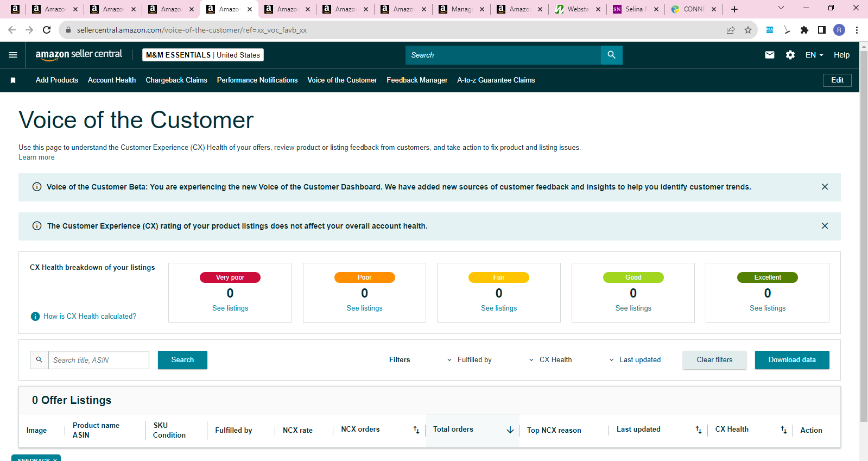This screenshot has width=868, height=461.
Task: Open the Chrome profile avatar R
Action: (x=839, y=30)
